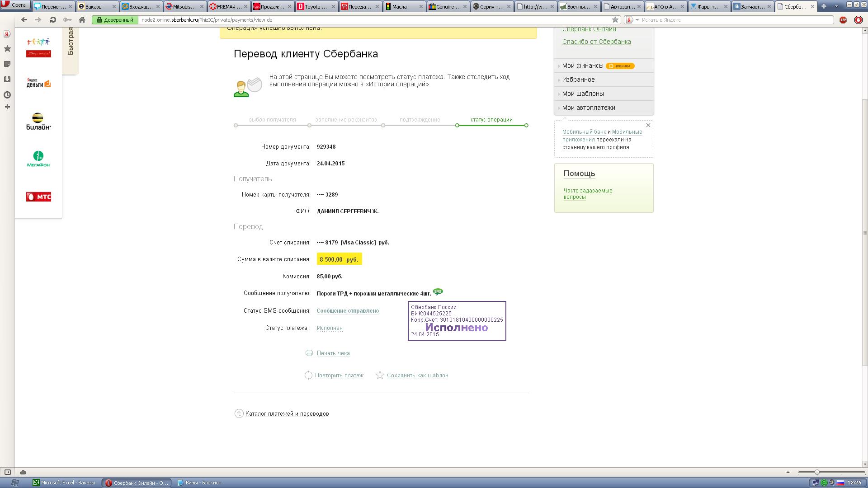
Task: Open the Мобильный банк link
Action: click(584, 132)
